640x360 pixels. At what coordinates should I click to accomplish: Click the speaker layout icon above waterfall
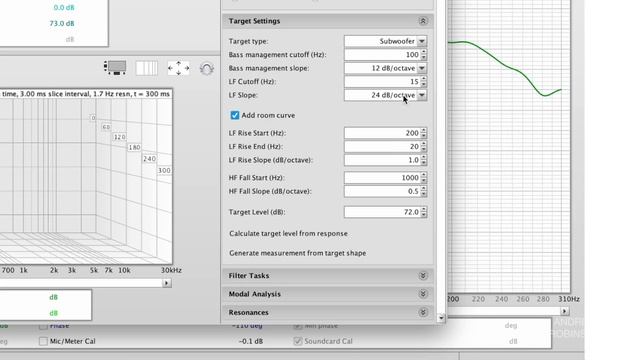pos(115,68)
